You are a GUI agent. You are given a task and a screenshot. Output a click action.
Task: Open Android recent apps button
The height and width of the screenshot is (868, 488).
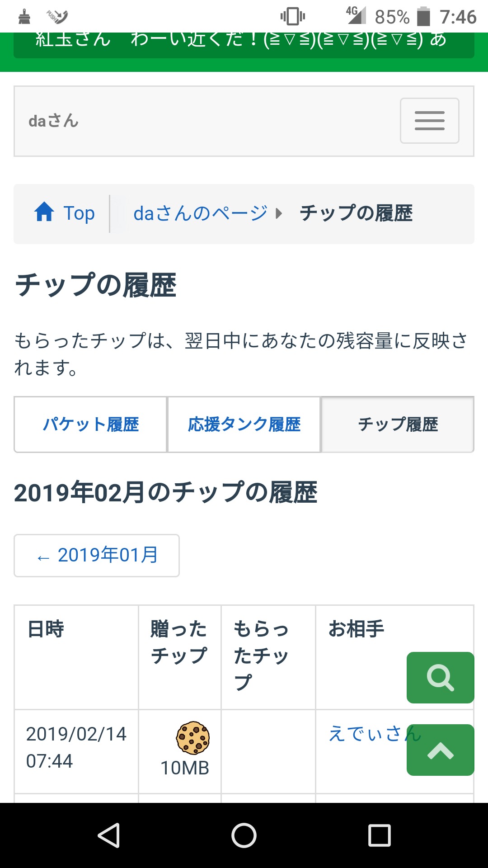tap(380, 835)
